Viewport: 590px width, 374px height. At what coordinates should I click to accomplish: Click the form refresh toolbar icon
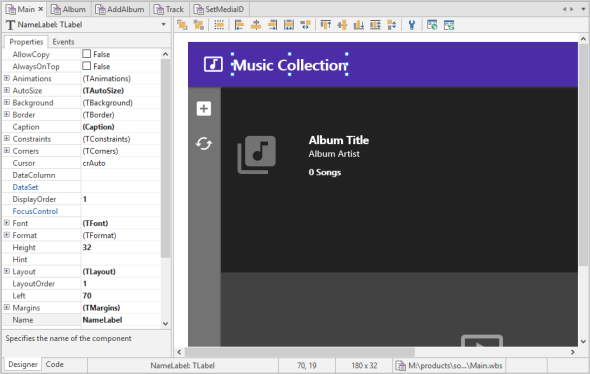pyautogui.click(x=449, y=25)
